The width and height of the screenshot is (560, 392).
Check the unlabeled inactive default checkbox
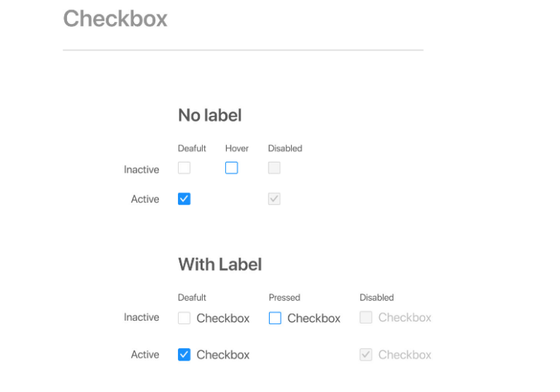(x=184, y=168)
